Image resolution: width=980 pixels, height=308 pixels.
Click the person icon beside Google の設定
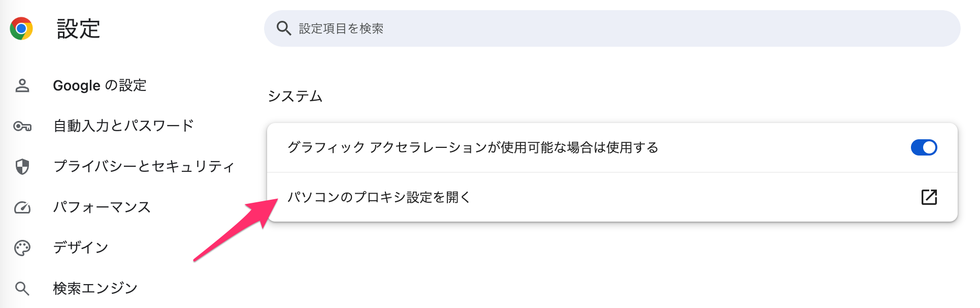click(x=22, y=85)
